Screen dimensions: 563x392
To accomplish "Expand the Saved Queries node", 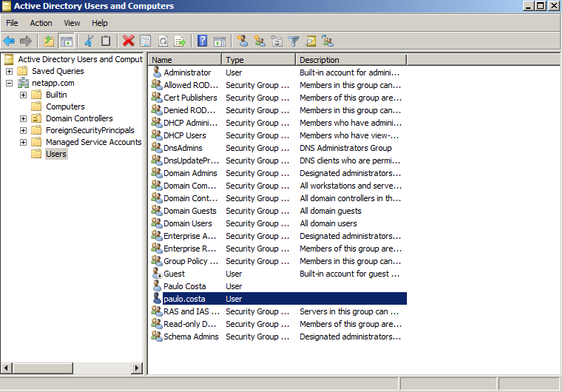I will click(x=9, y=71).
